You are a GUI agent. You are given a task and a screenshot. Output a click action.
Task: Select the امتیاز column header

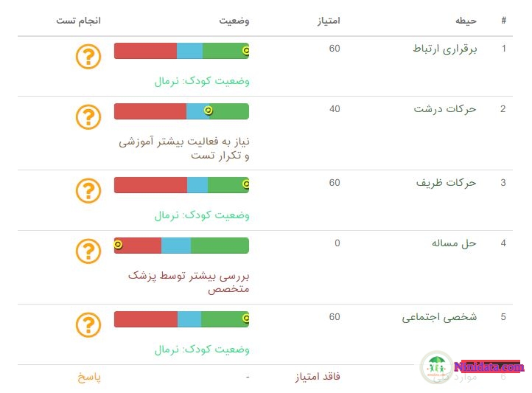[329, 21]
